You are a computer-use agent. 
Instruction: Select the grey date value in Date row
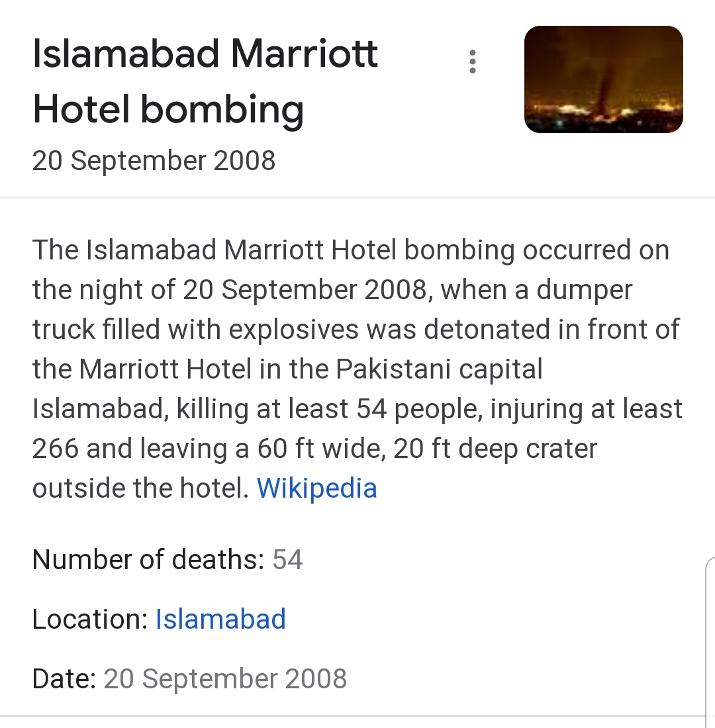point(225,679)
